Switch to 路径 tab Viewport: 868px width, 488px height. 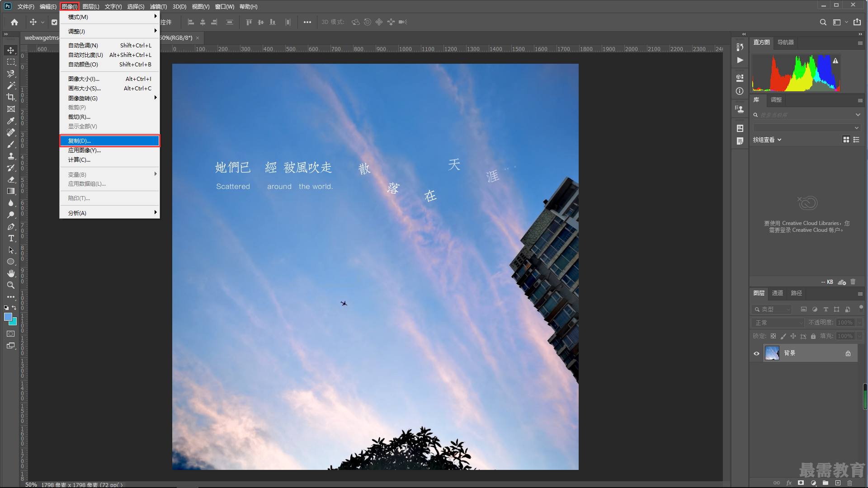coord(796,293)
